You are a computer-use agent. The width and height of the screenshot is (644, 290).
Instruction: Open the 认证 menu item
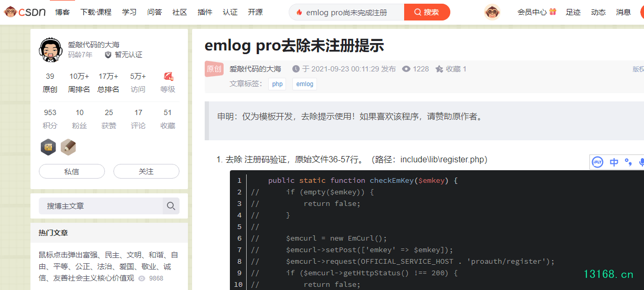[x=230, y=12]
